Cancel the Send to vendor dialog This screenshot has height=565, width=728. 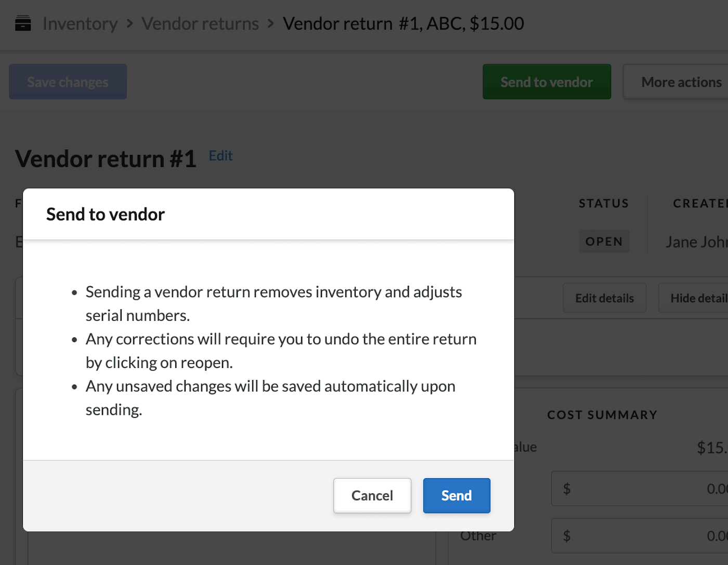click(x=372, y=495)
